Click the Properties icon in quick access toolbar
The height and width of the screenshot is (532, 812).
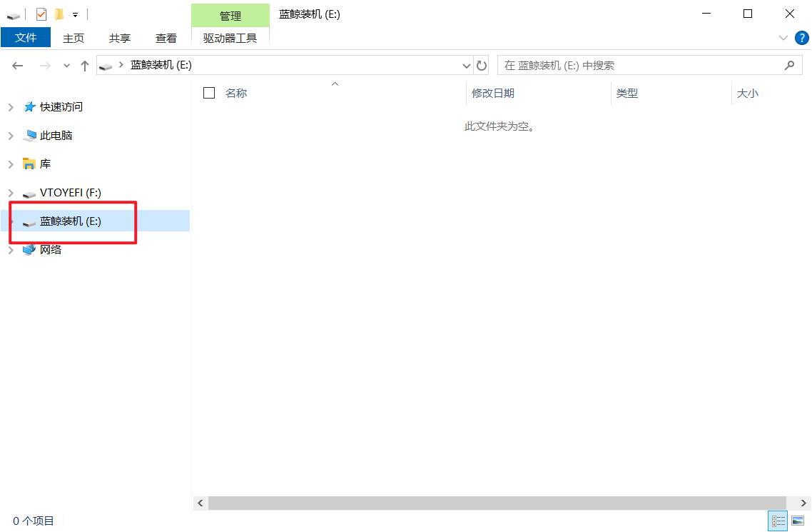pyautogui.click(x=41, y=14)
